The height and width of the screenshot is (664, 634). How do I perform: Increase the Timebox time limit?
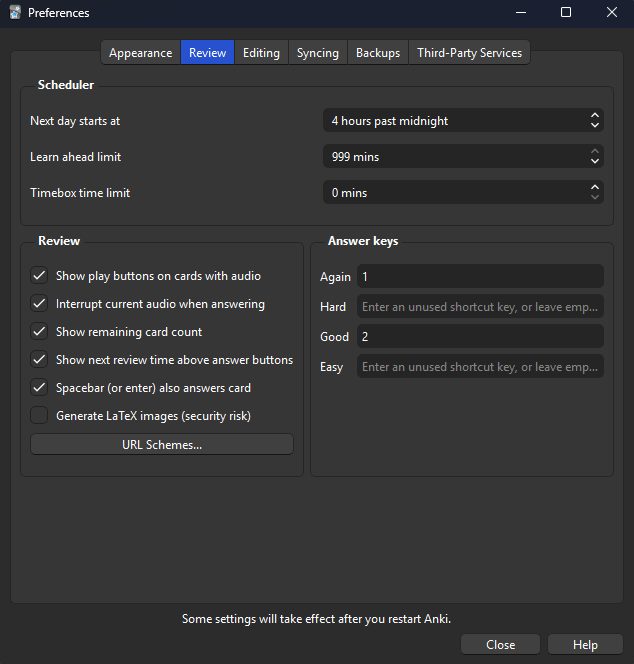point(595,187)
